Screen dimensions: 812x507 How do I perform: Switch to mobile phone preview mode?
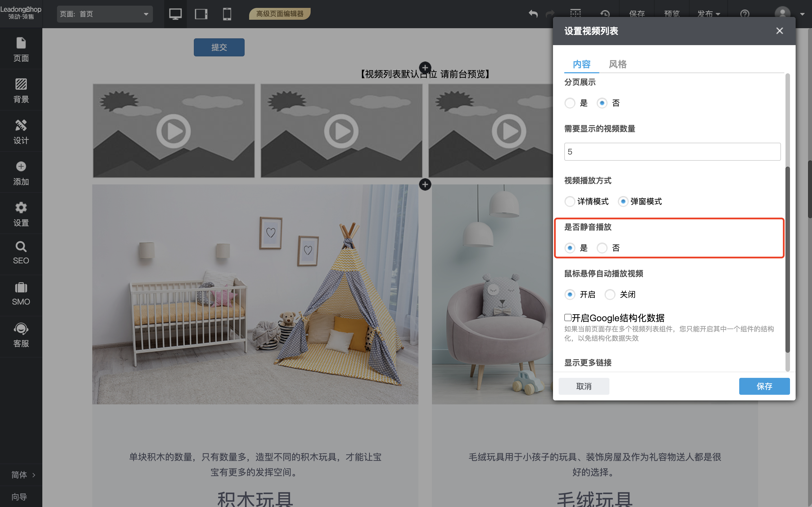227,14
